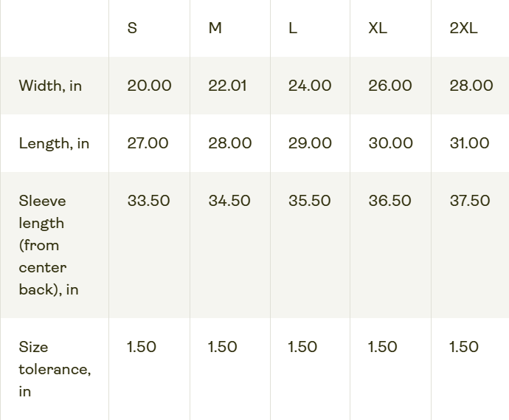Click the M size column header

[215, 28]
